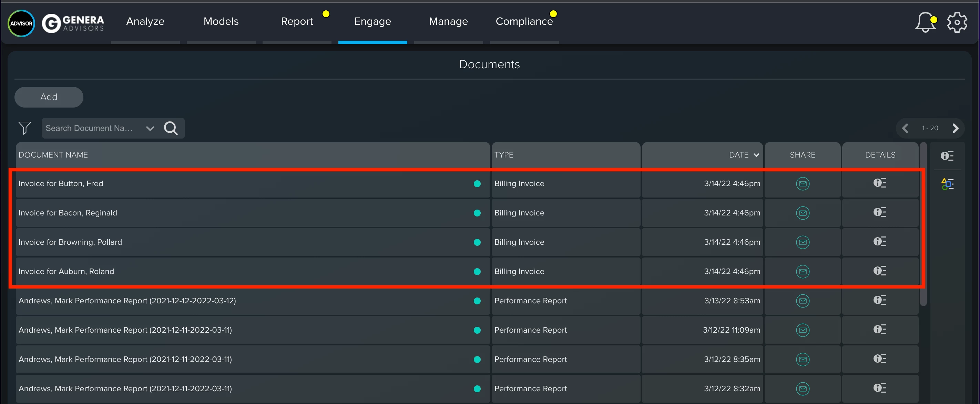Click the filter funnel icon
Screen dimensions: 980x404
[x=25, y=128]
